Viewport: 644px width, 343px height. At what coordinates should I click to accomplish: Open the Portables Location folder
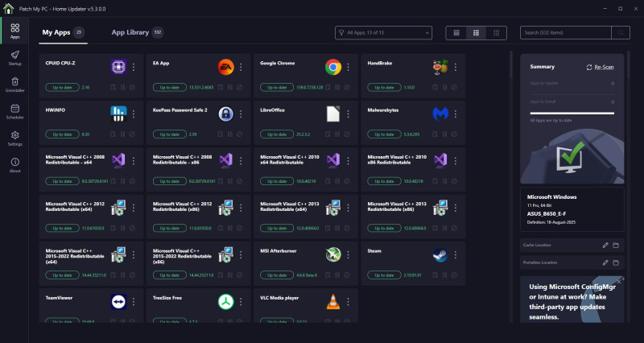[x=616, y=262]
